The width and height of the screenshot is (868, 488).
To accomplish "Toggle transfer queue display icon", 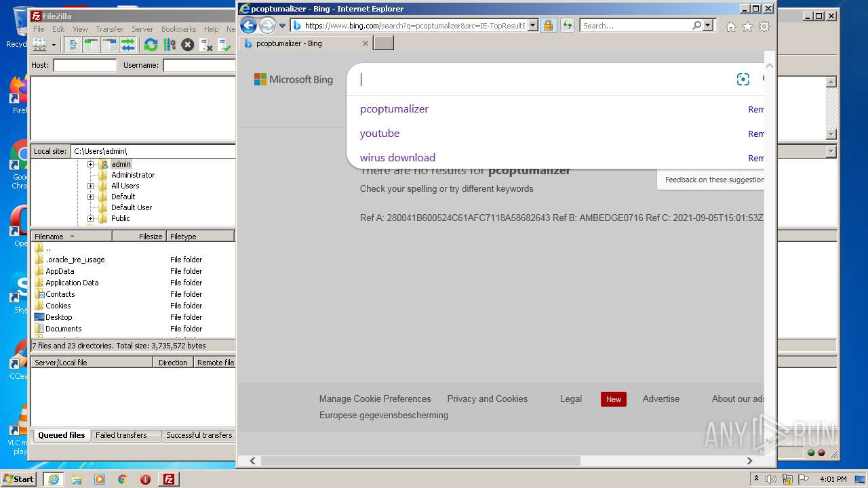I will click(x=127, y=45).
